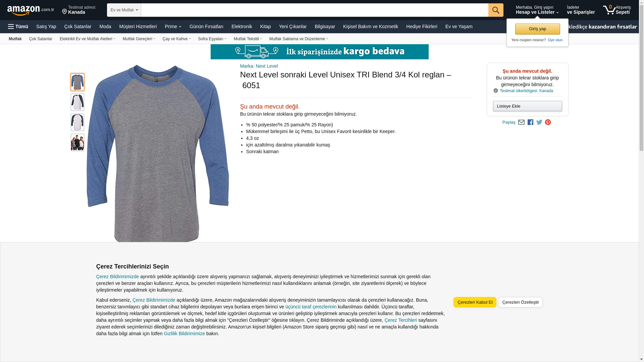Click the Giriş yap sign-in button
This screenshot has width=644, height=362.
(x=537, y=29)
